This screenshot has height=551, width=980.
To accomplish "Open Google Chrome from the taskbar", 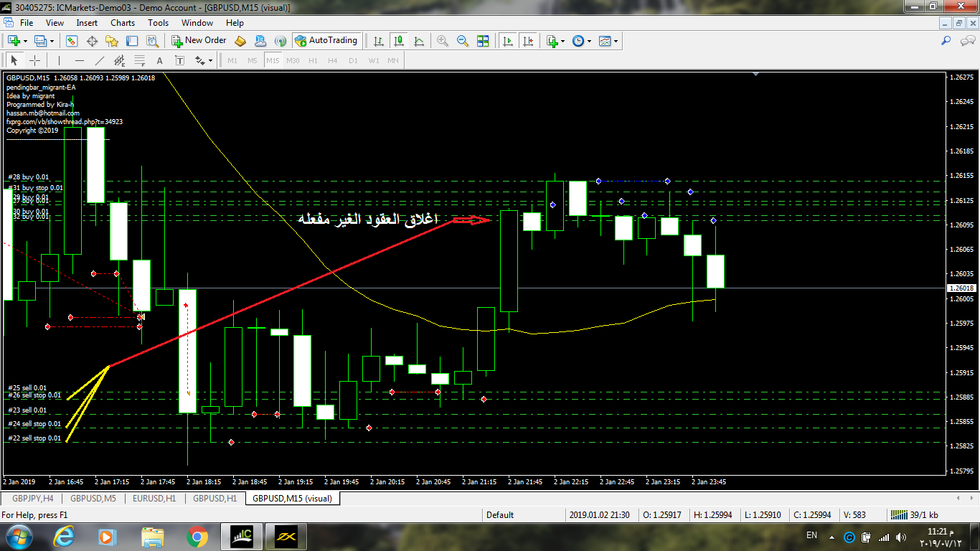I will click(x=197, y=536).
